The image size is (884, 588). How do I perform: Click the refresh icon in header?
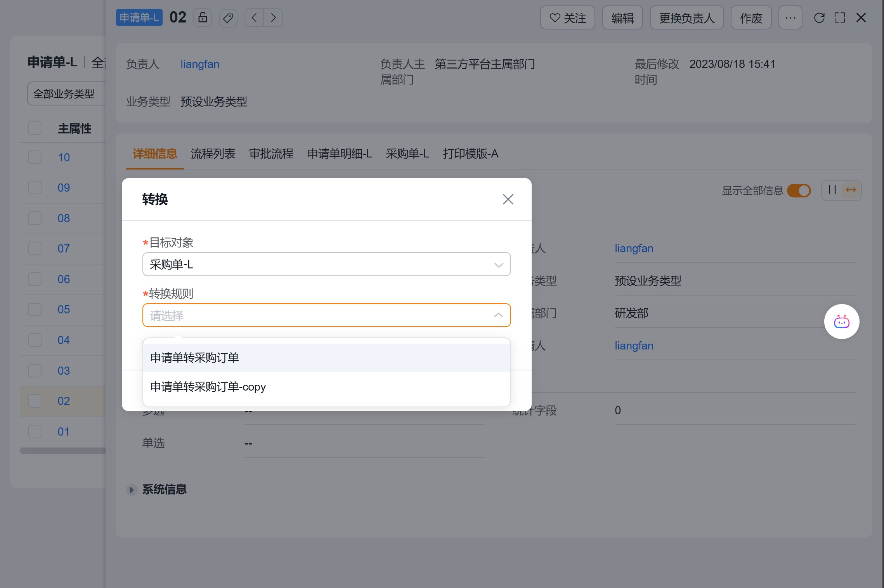click(x=819, y=18)
